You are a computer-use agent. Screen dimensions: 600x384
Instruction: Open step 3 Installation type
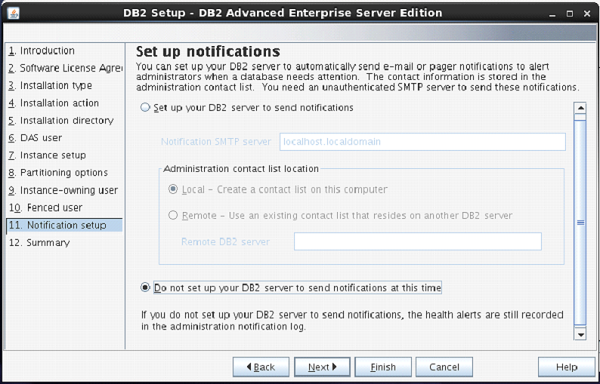click(50, 86)
